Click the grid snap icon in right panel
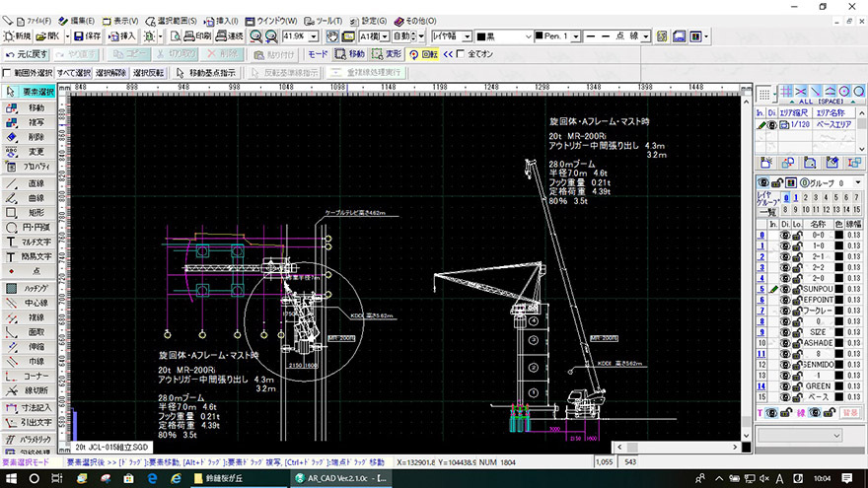Viewport: 868px width, 488px height. [x=786, y=92]
